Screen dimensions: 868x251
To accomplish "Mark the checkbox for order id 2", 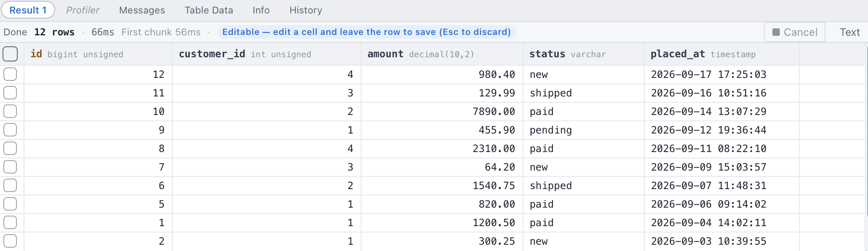I will tap(10, 241).
